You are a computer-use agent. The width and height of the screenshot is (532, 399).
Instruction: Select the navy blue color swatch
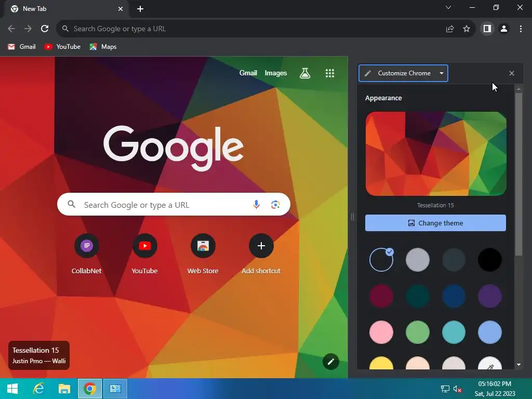pos(454,296)
